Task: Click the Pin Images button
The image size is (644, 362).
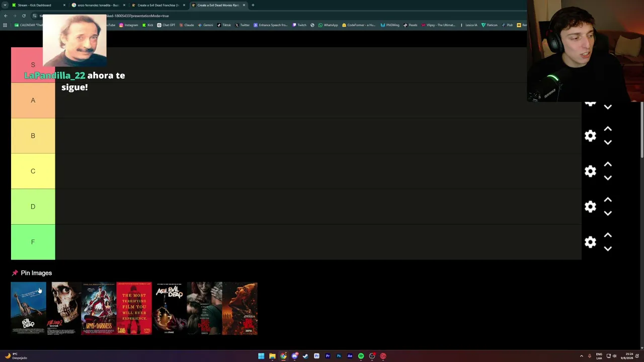Action: coord(32,273)
